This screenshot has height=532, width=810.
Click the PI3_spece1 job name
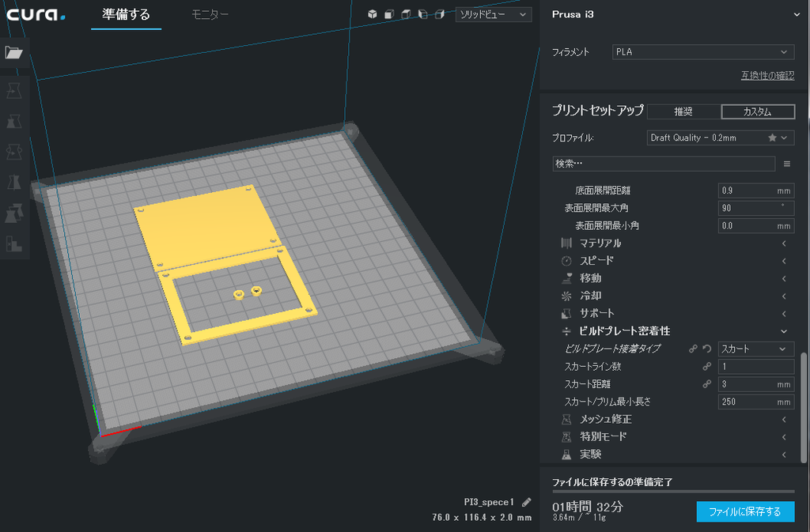click(x=489, y=502)
